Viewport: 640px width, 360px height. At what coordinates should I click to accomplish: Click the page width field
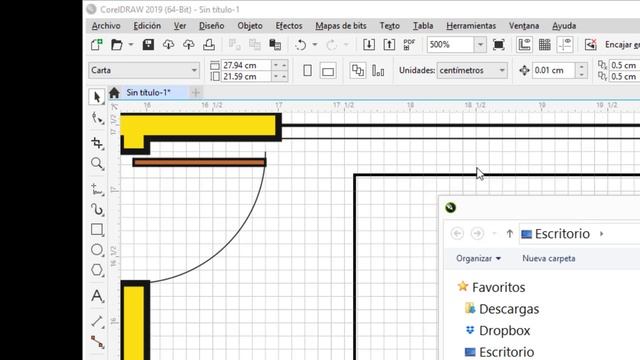point(246,65)
